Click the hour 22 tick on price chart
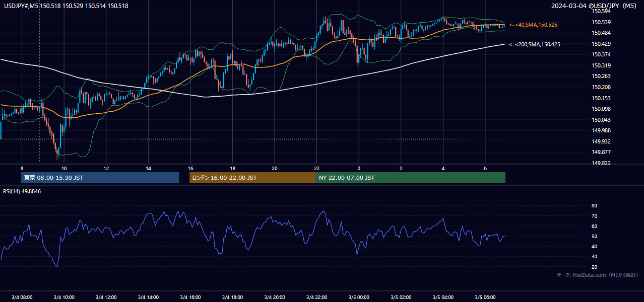This screenshot has height=302, width=644. click(x=316, y=168)
